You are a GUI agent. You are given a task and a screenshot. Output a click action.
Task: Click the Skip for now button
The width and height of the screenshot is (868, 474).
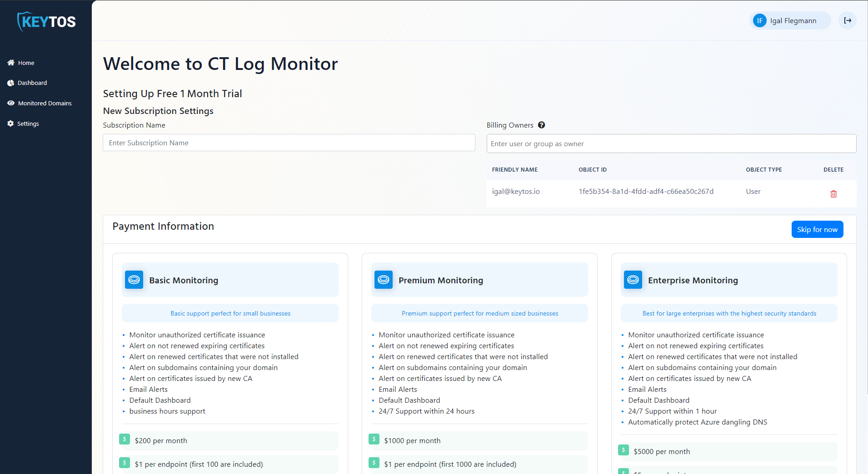pyautogui.click(x=817, y=229)
